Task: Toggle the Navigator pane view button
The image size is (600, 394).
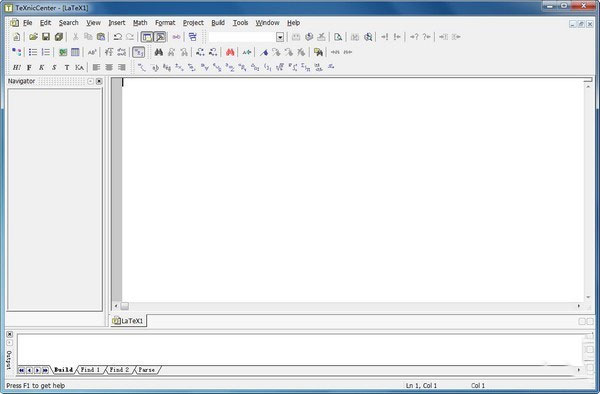Action: point(147,37)
